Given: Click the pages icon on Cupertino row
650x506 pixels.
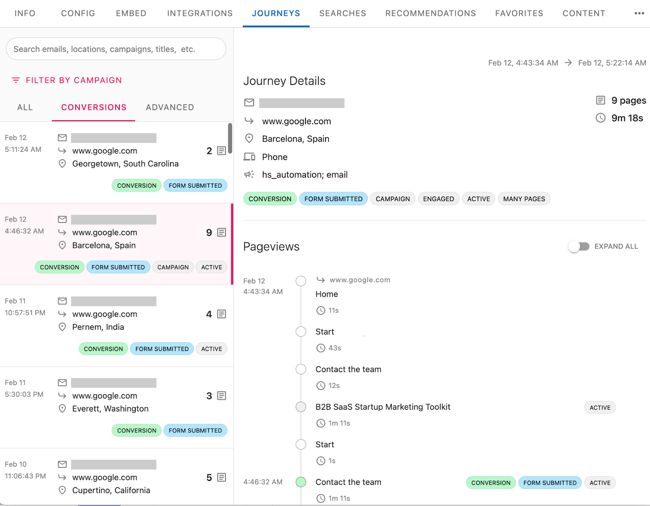Looking at the screenshot, I should click(222, 477).
